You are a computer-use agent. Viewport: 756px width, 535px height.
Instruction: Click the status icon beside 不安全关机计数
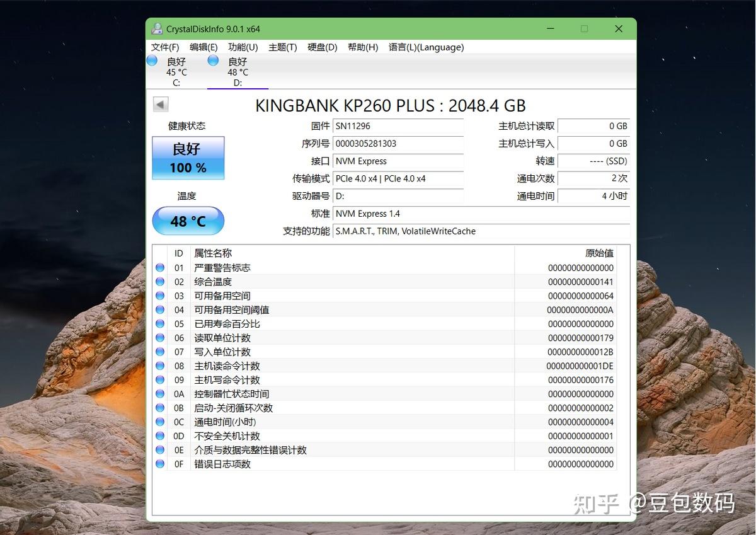pyautogui.click(x=160, y=435)
